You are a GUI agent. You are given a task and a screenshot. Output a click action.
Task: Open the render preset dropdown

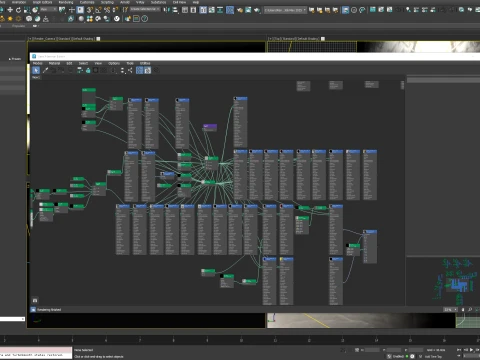pyautogui.click(x=285, y=10)
